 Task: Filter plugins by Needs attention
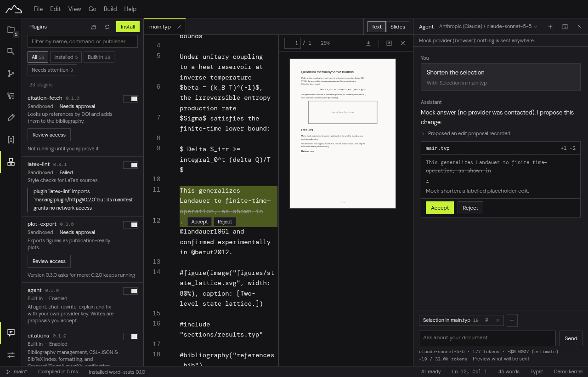(x=52, y=70)
